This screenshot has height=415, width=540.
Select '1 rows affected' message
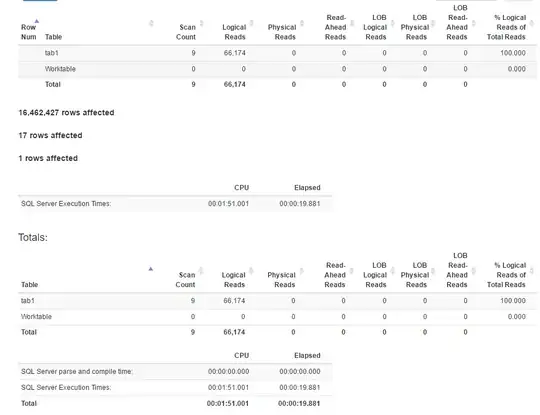coord(48,158)
